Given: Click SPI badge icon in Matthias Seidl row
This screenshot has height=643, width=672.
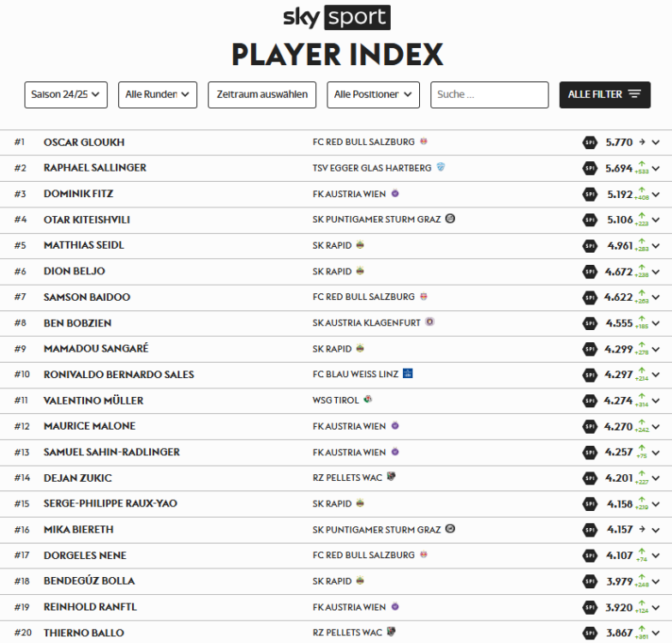Looking at the screenshot, I should coord(590,245).
